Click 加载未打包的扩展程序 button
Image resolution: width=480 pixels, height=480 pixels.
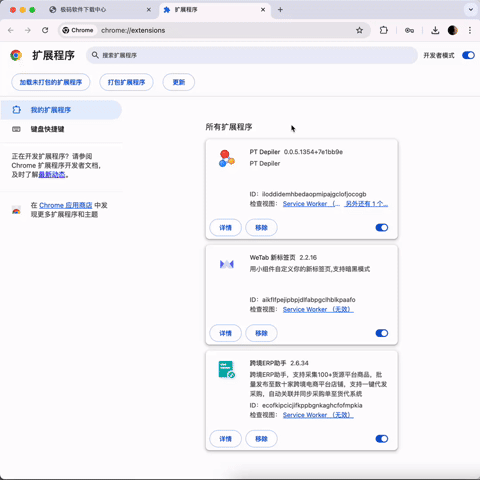coord(51,82)
